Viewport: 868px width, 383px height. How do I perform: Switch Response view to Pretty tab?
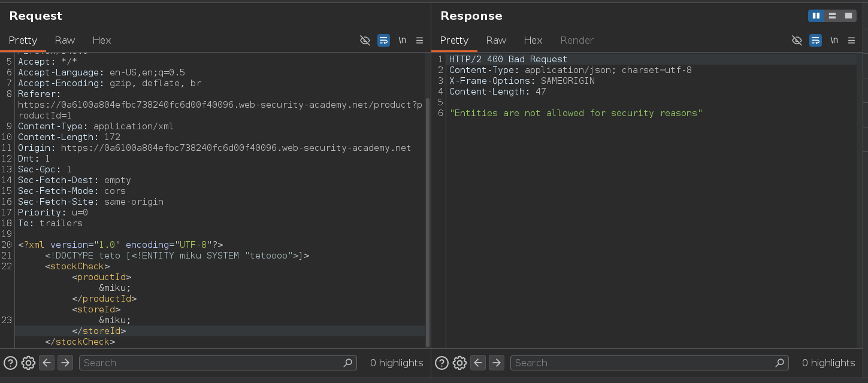tap(454, 40)
